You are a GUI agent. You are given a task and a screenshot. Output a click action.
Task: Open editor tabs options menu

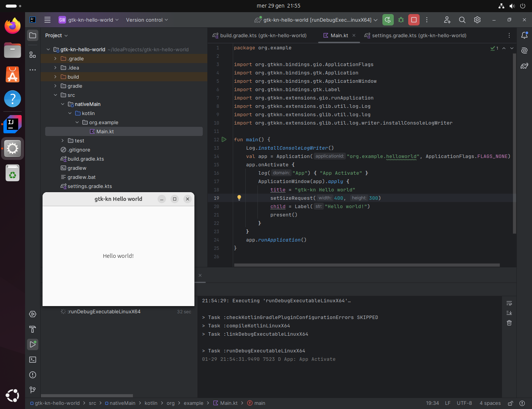pyautogui.click(x=509, y=35)
